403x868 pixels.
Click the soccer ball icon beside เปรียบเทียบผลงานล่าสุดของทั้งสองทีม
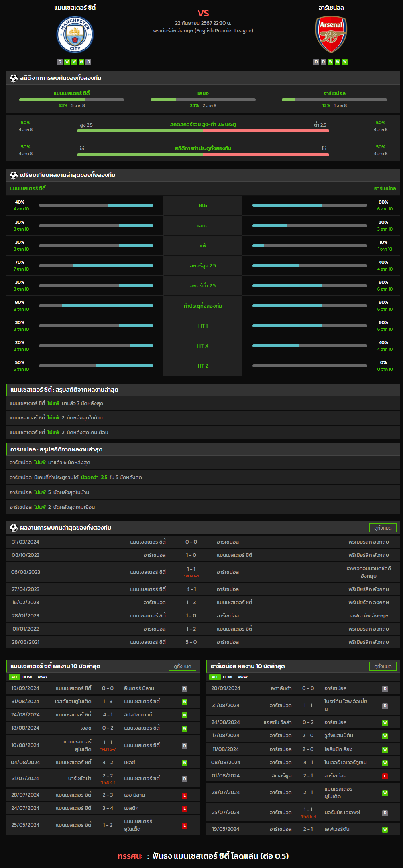coord(14,175)
